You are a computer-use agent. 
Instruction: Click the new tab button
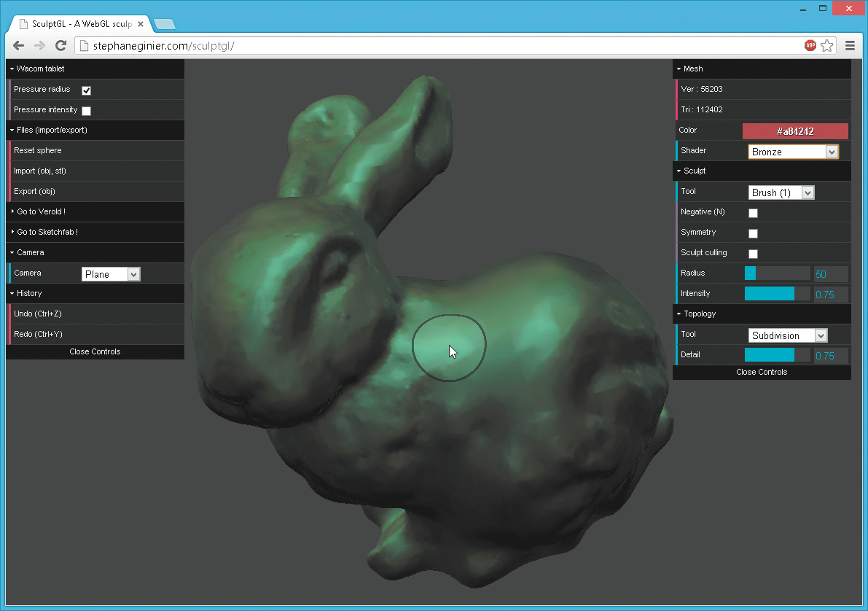pyautogui.click(x=165, y=24)
